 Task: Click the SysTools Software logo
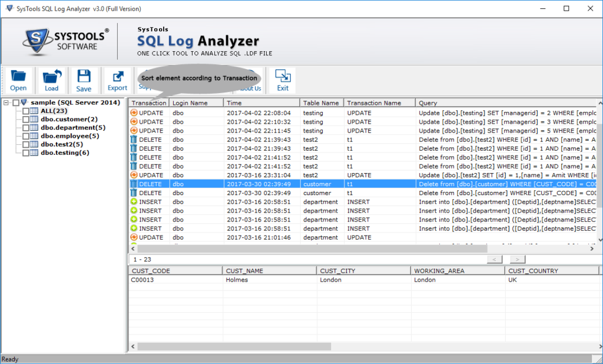click(65, 41)
